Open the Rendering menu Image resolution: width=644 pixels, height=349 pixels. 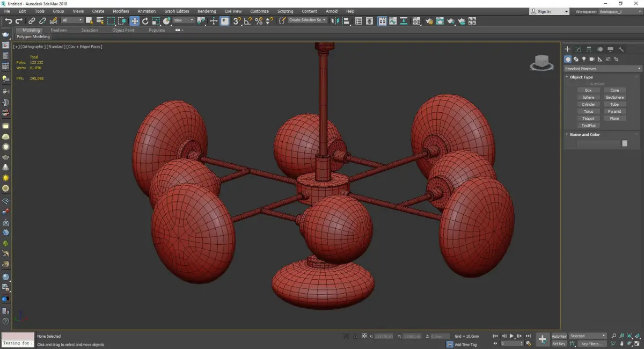point(207,11)
